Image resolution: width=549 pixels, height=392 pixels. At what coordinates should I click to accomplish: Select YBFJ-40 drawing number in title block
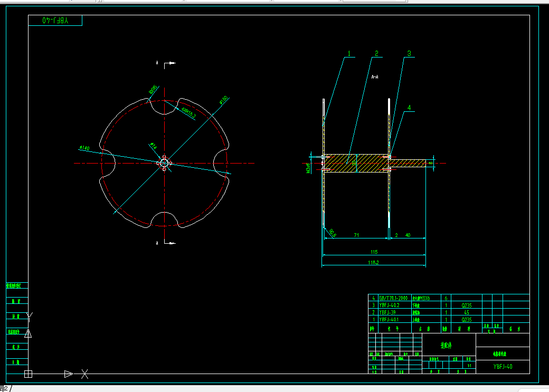point(503,367)
